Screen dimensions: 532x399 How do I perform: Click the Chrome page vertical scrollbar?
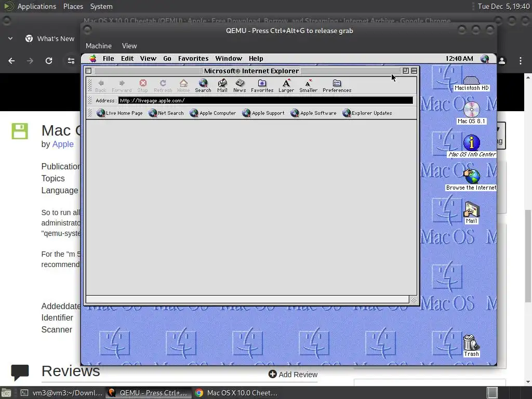pyautogui.click(x=528, y=256)
